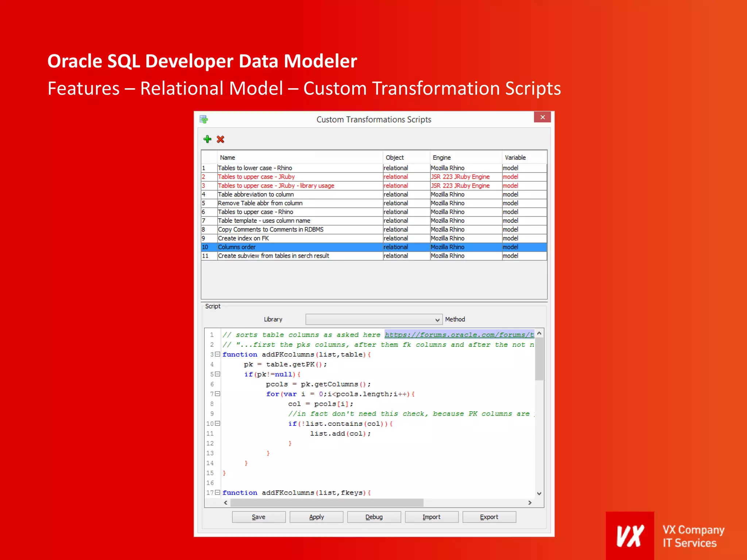
Task: Add a new script with the green plus icon
Action: click(207, 139)
